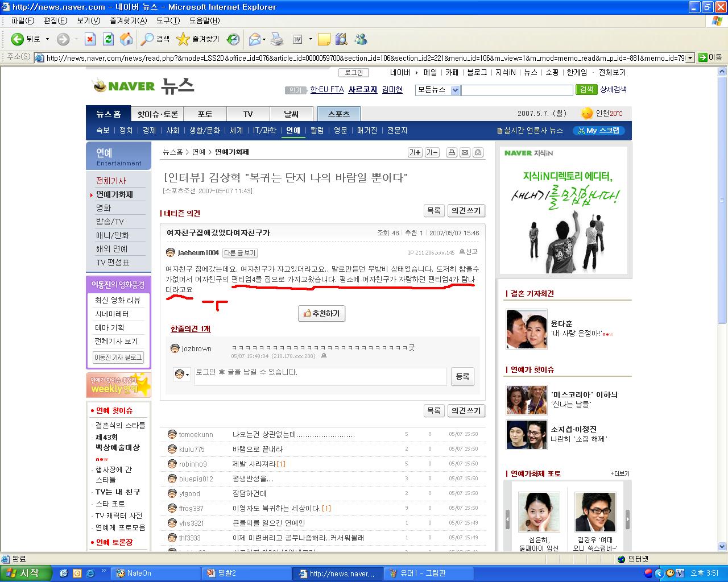
Task: Click the article print icon beside 가-
Action: pyautogui.click(x=452, y=152)
